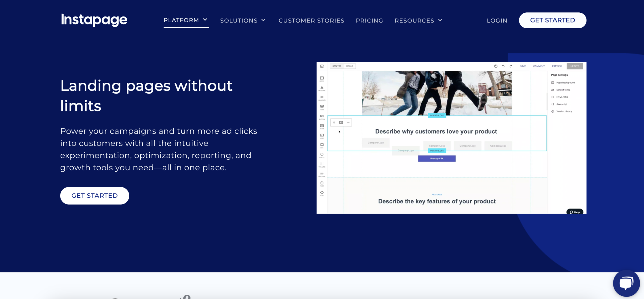Switch editor view to Desktop
Screen dimensions: 644x299
coord(336,66)
